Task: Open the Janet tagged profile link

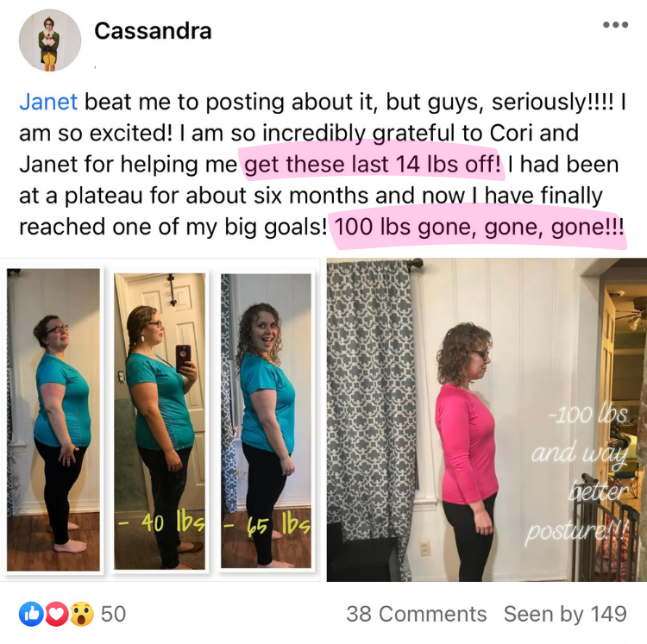Action: pyautogui.click(x=48, y=102)
